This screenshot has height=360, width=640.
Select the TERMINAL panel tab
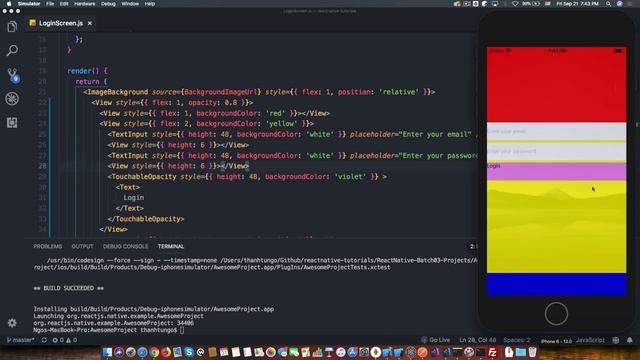[171, 247]
